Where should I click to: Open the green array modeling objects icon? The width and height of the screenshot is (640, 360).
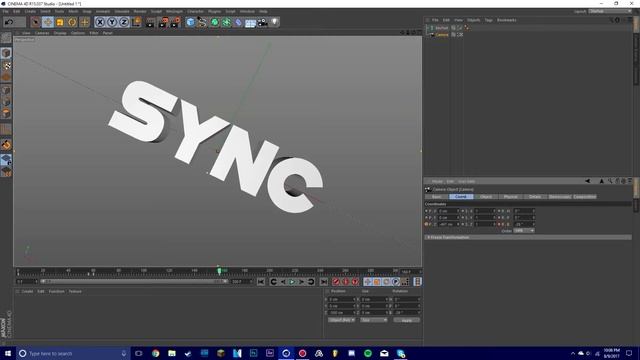226,22
